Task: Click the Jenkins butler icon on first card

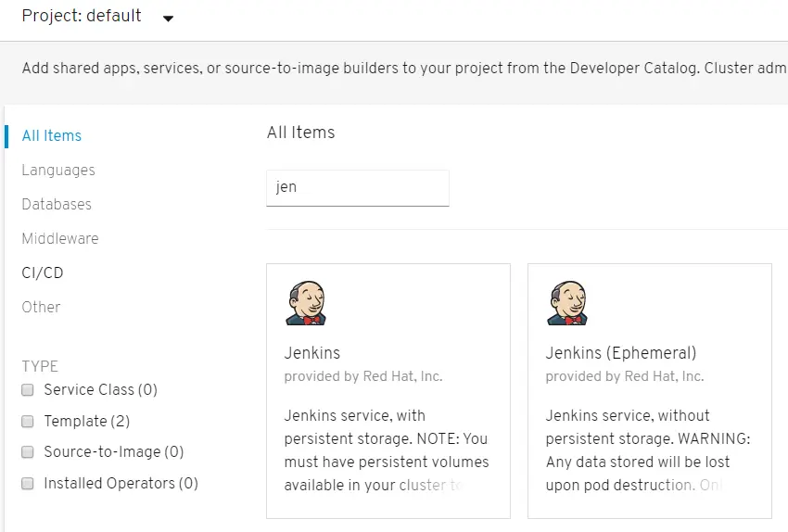Action: [x=306, y=304]
